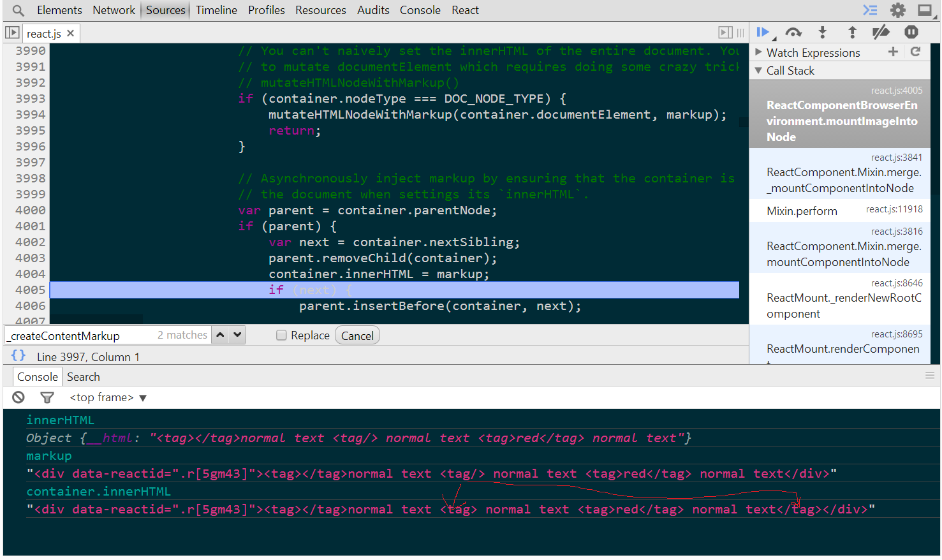This screenshot has width=942, height=560.
Task: Step over next function call
Action: [x=793, y=33]
